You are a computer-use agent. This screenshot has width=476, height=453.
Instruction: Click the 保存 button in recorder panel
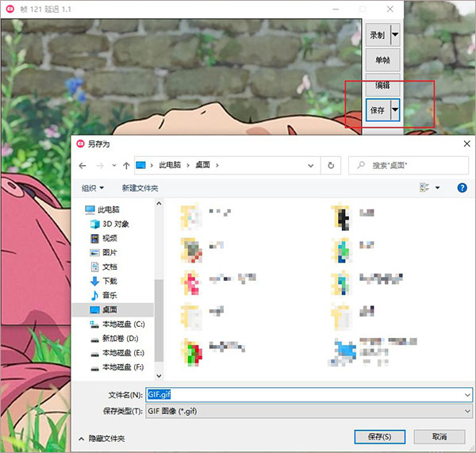[378, 110]
